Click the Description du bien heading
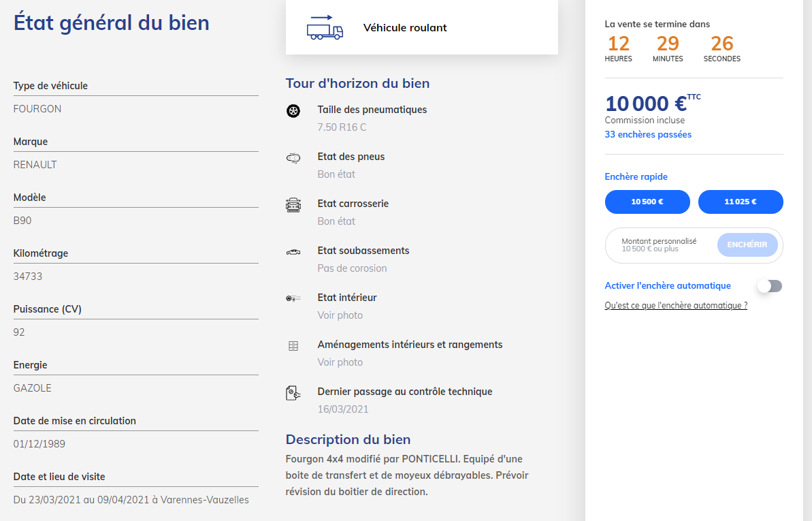This screenshot has height=521, width=812. [x=348, y=439]
